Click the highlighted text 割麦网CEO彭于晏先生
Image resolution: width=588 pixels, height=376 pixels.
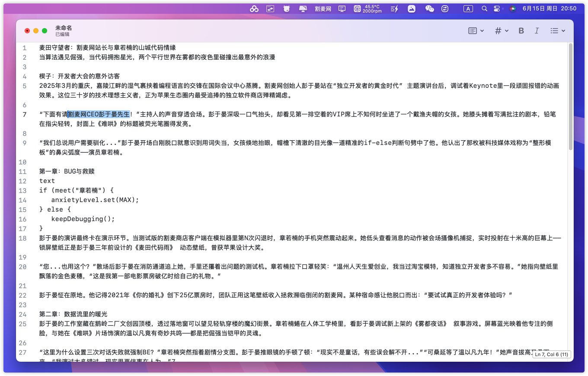pos(99,114)
